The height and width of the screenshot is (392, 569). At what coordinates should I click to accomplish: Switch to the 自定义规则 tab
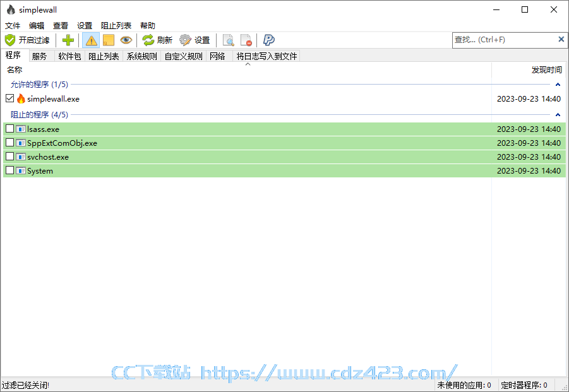coord(184,56)
